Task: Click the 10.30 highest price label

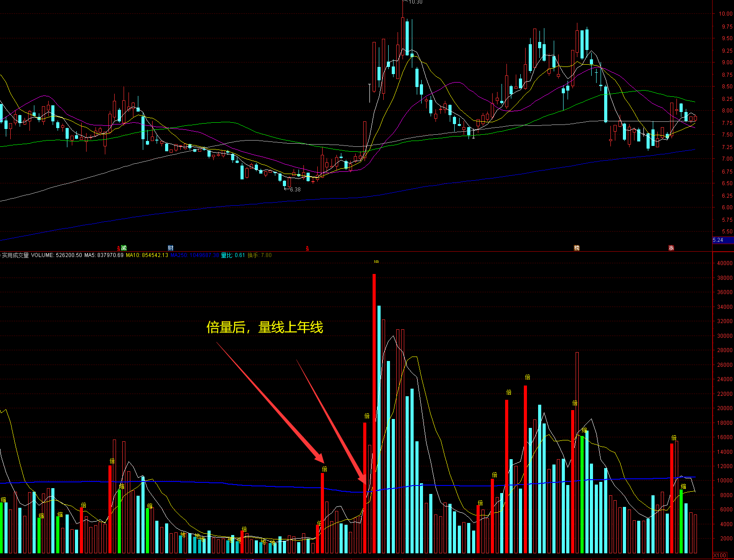Action: (415, 2)
